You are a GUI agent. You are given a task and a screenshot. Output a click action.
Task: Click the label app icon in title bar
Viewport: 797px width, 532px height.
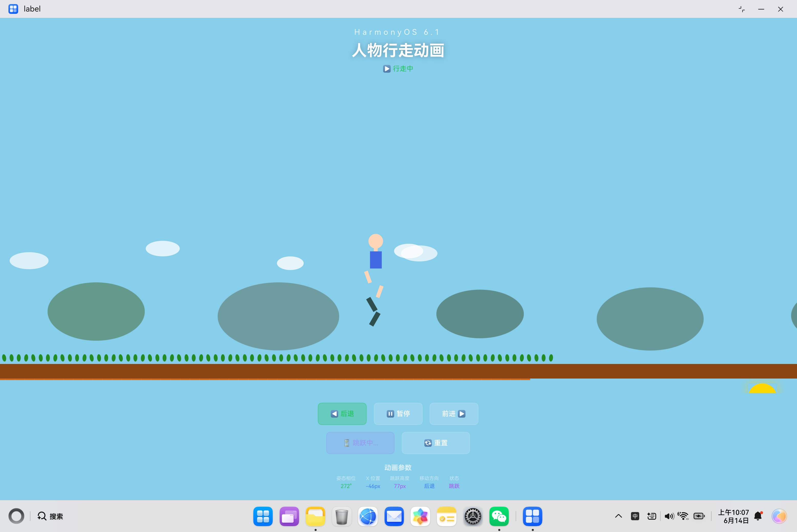[13, 9]
